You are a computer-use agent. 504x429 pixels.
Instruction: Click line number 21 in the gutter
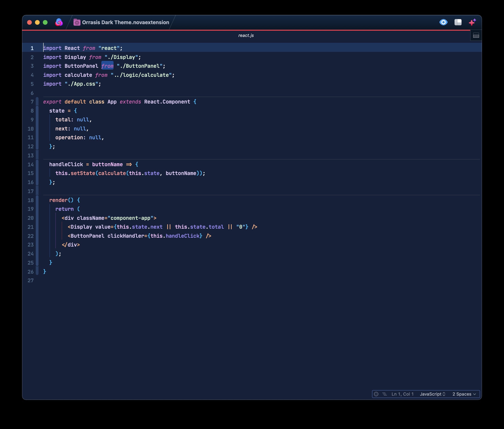(x=31, y=227)
